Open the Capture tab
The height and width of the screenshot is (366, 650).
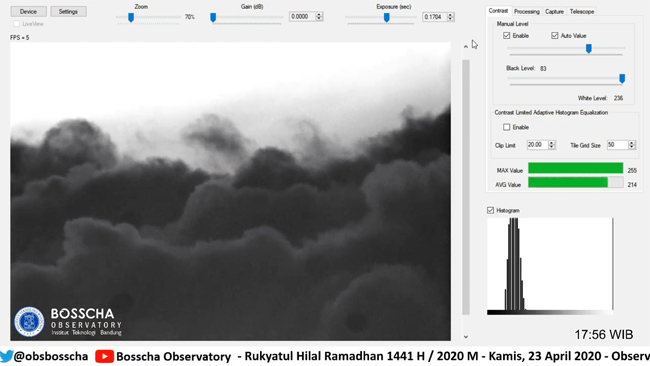[x=554, y=12]
